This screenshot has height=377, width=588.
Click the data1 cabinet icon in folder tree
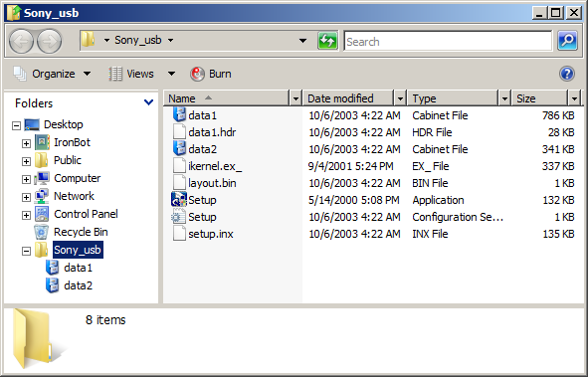pyautogui.click(x=52, y=268)
